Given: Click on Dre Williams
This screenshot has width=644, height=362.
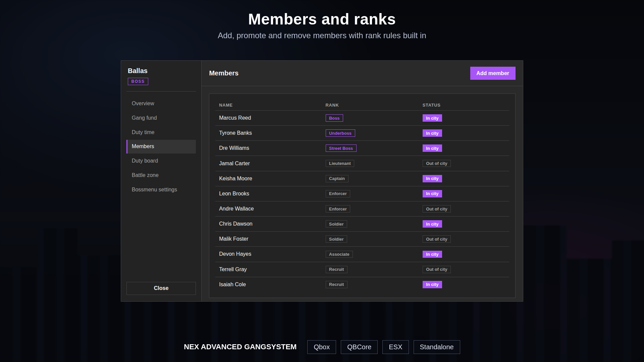Looking at the screenshot, I should [x=234, y=148].
